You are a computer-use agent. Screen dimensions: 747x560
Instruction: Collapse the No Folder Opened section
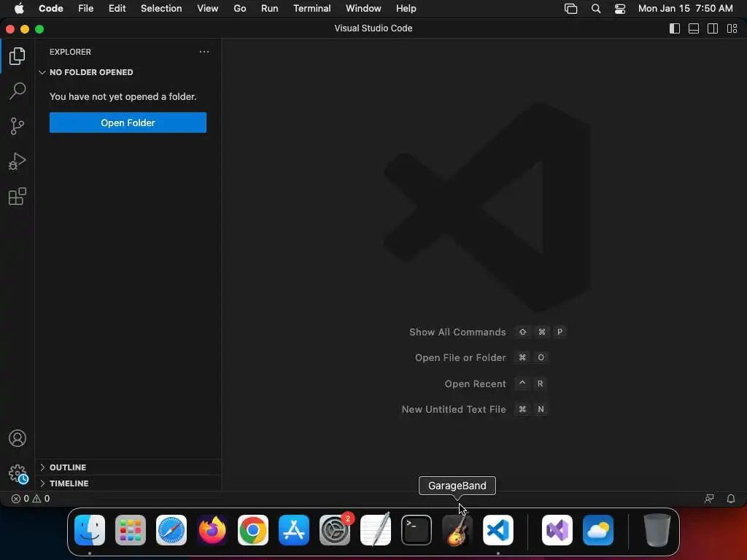(x=128, y=72)
